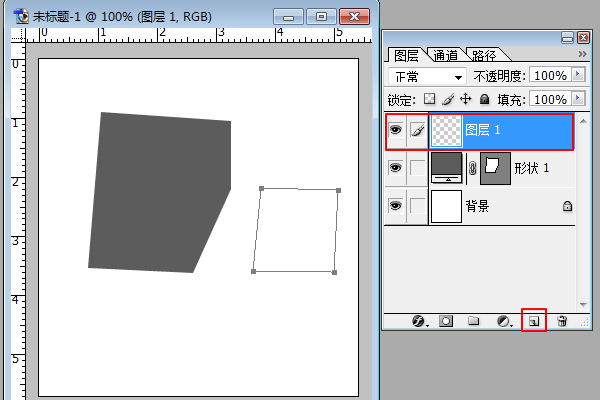Click layers list scroll up arrow

click(583, 121)
